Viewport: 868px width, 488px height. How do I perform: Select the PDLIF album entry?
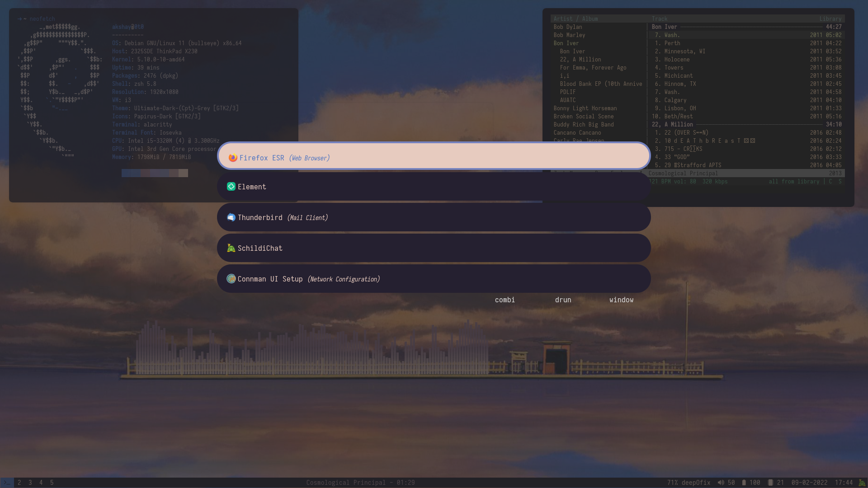click(568, 92)
